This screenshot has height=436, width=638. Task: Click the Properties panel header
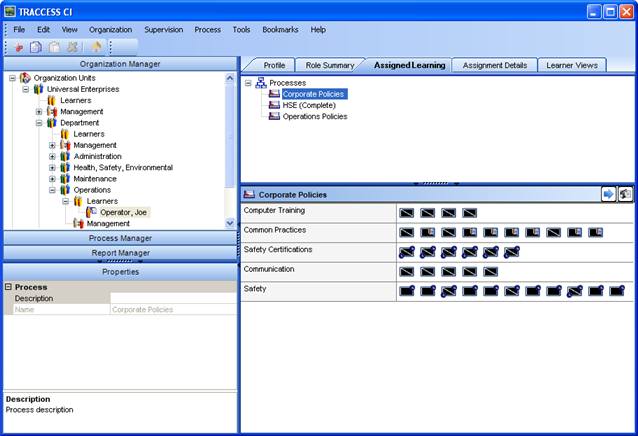coord(120,272)
